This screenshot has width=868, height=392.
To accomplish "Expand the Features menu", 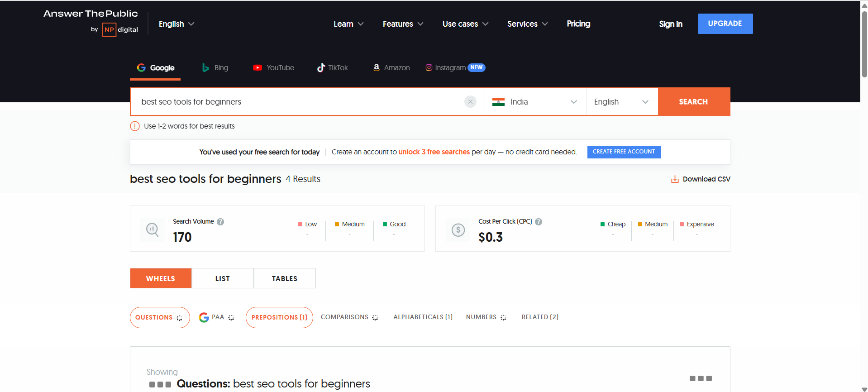I will point(403,24).
